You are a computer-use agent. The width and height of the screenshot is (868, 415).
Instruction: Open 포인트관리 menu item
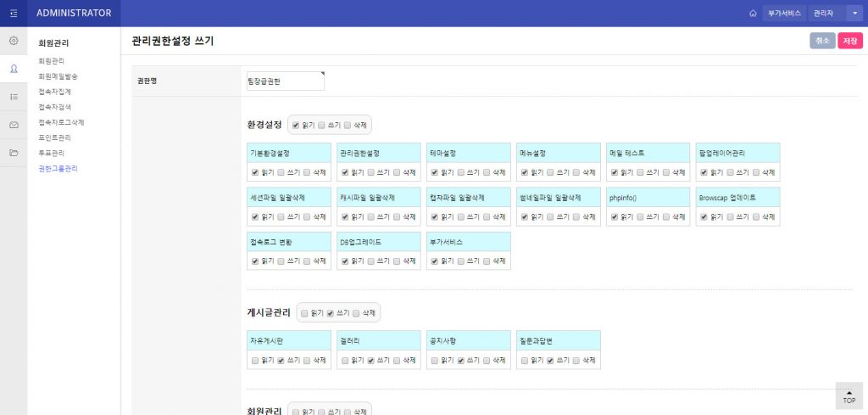tap(55, 137)
